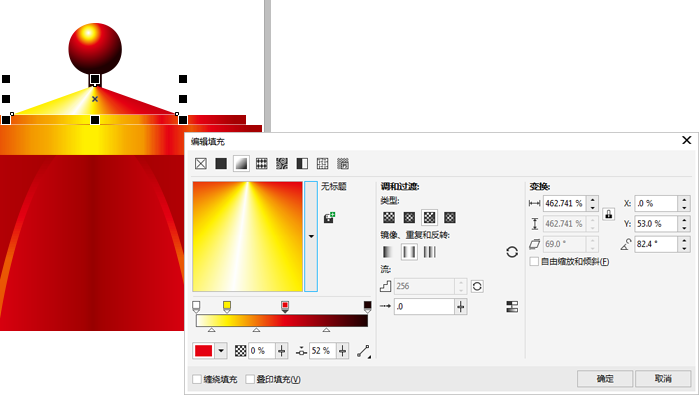The height and width of the screenshot is (400, 700).
Task: Open the fill picker dropdown
Action: pyautogui.click(x=311, y=236)
